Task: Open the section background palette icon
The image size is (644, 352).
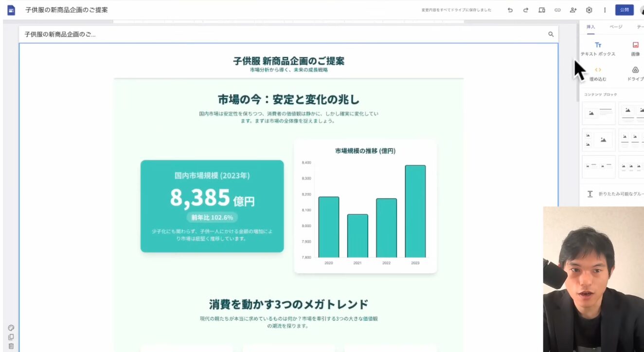Action: tap(11, 328)
